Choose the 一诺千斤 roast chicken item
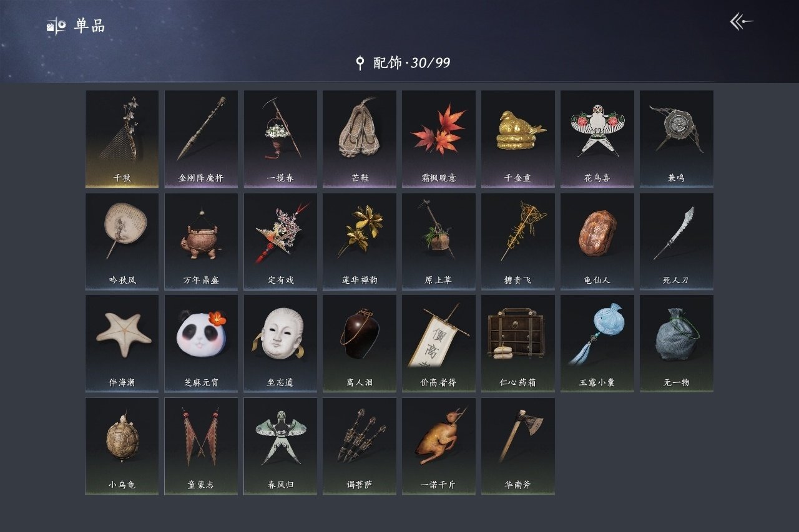The image size is (799, 532). [439, 447]
